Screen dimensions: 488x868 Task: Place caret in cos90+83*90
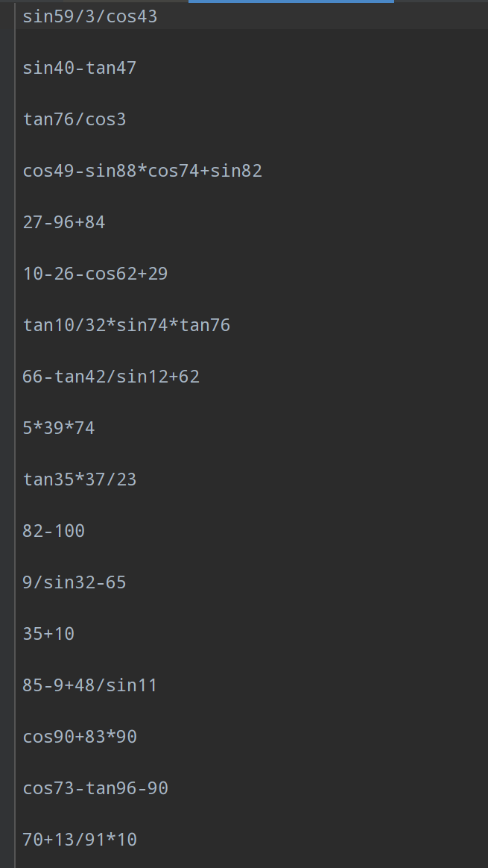click(80, 737)
